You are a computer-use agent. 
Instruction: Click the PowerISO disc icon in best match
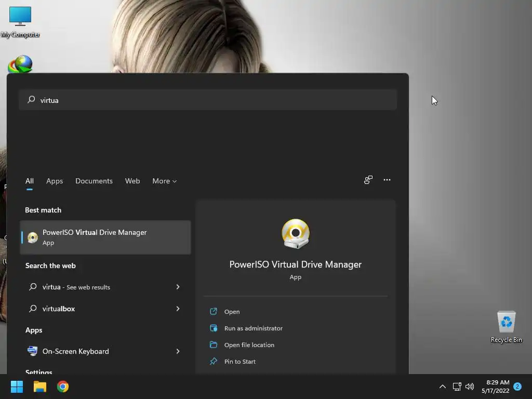[x=33, y=237]
